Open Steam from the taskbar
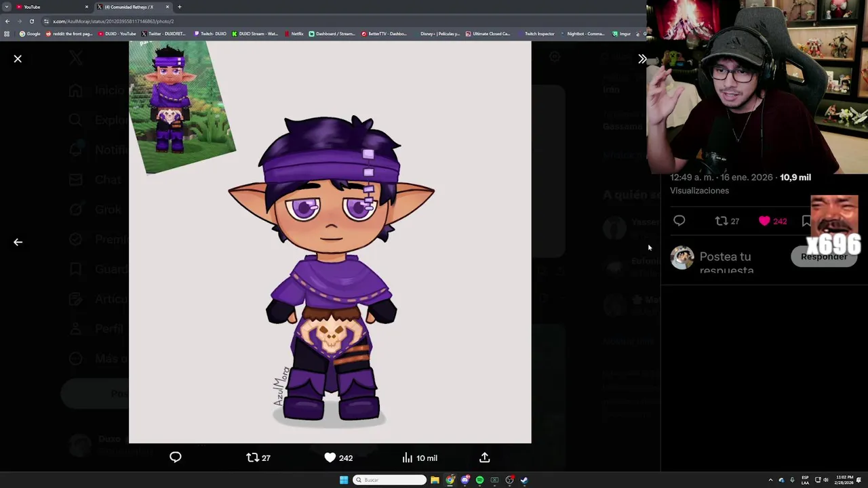868x488 pixels. (524, 480)
